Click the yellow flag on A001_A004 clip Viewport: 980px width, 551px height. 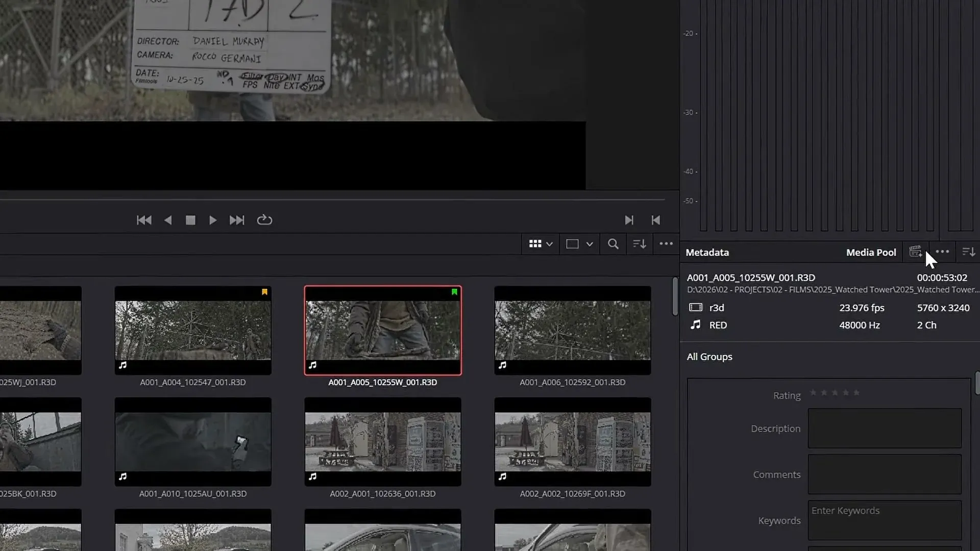tap(264, 292)
